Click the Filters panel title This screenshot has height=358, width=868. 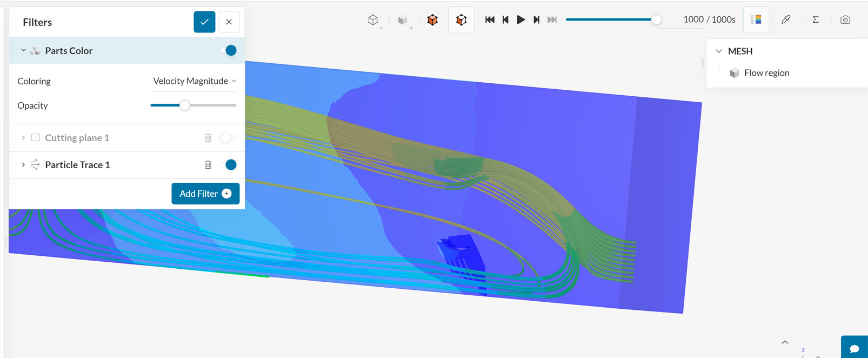point(37,22)
